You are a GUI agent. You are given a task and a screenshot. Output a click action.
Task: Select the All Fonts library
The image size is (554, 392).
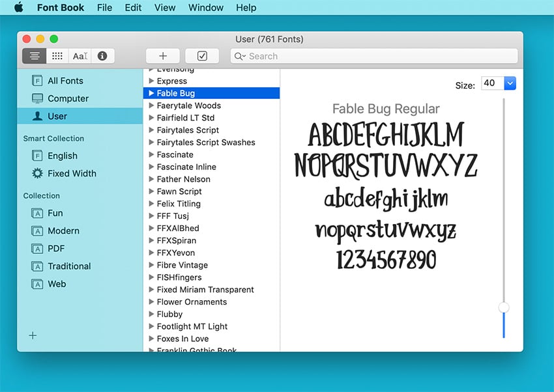point(80,81)
